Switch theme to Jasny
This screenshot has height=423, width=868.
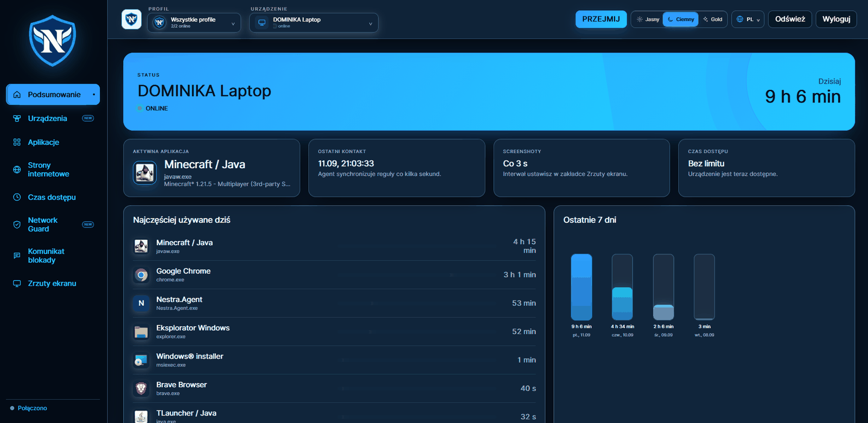(648, 20)
